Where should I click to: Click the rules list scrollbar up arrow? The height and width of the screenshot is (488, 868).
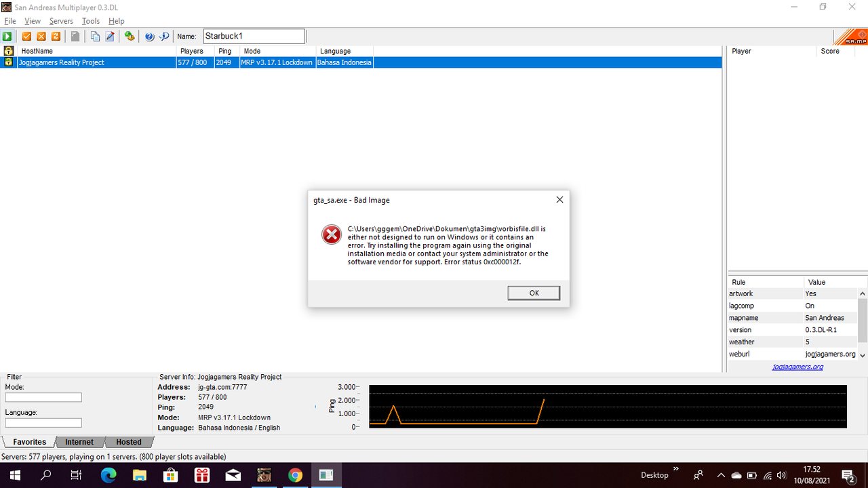[863, 293]
